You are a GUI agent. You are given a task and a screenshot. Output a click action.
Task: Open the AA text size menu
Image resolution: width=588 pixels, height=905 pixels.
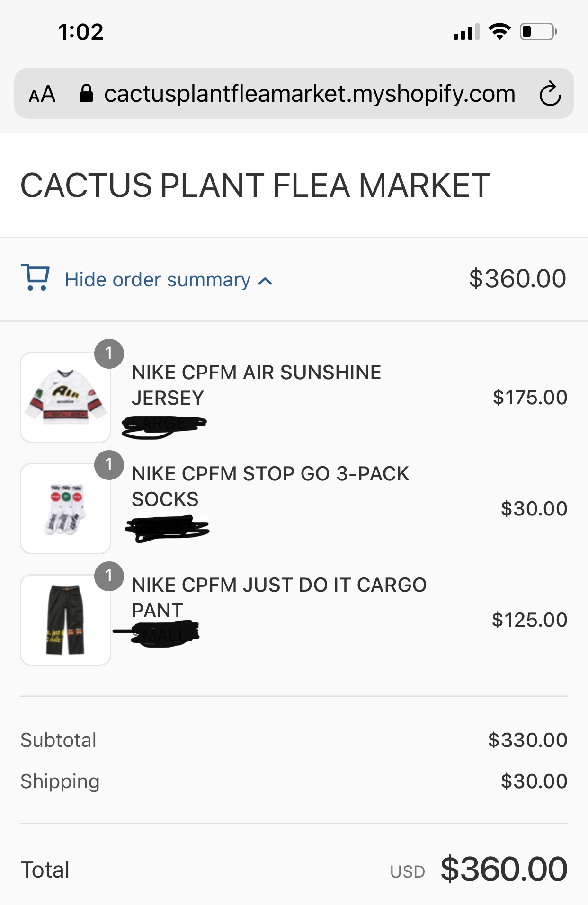click(x=42, y=94)
